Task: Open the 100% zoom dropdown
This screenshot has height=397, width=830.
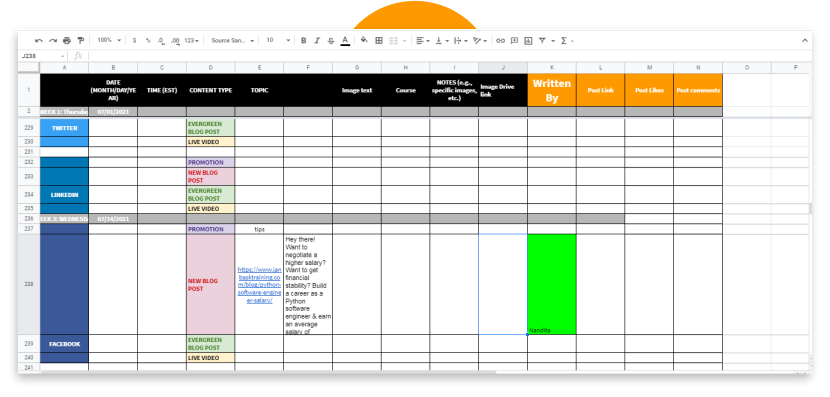Action: pos(109,40)
